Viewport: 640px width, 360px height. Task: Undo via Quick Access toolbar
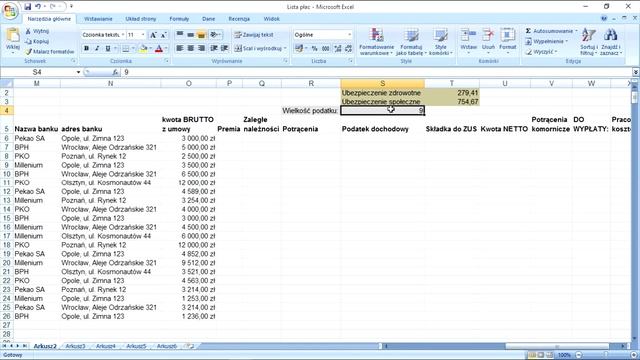click(38, 7)
